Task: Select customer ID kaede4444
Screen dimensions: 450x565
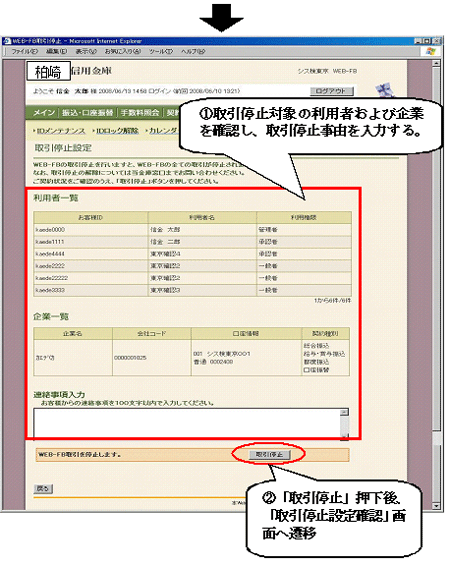Action: pyautogui.click(x=50, y=254)
